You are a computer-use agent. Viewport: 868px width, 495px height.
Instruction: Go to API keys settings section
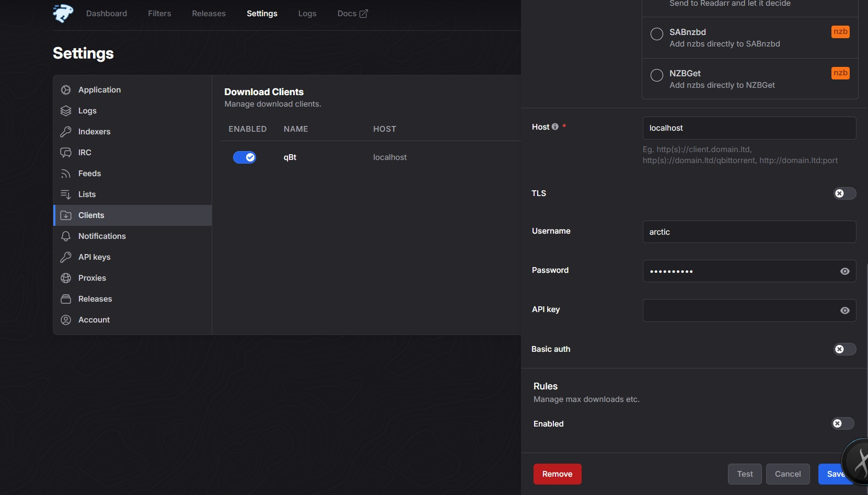[x=133, y=257]
